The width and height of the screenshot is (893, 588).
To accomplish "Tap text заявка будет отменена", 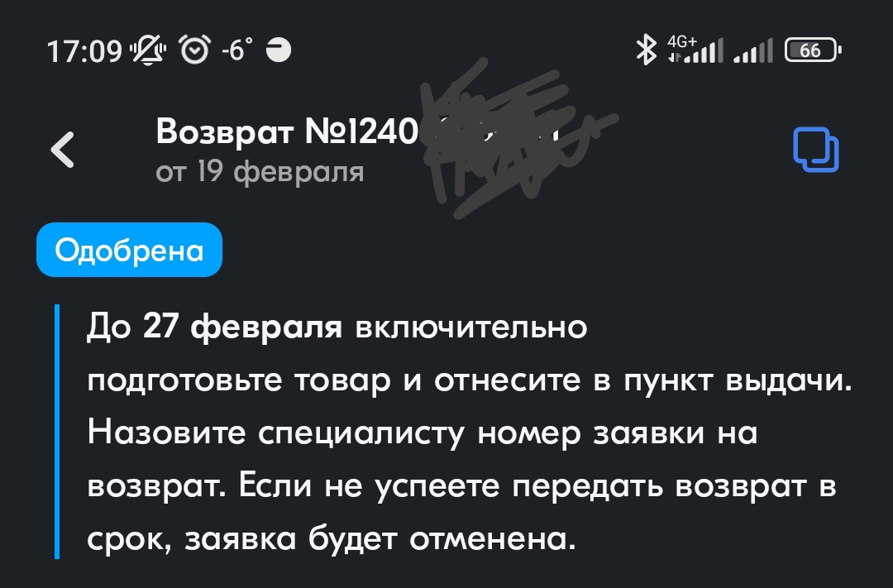I will click(x=380, y=539).
